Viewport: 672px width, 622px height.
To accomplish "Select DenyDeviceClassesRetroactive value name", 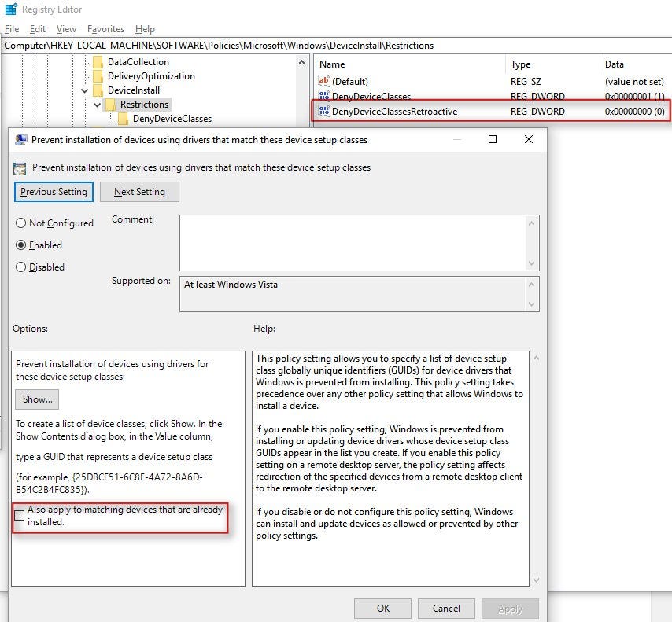I will click(x=394, y=112).
